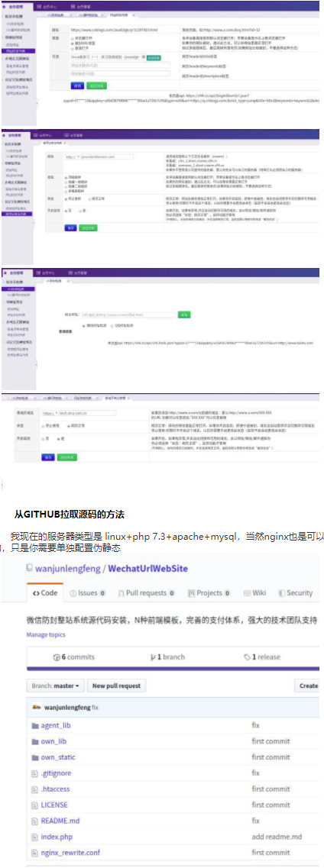The width and height of the screenshot is (324, 868).
Task: Open the LICENSE file
Action: pyautogui.click(x=55, y=805)
